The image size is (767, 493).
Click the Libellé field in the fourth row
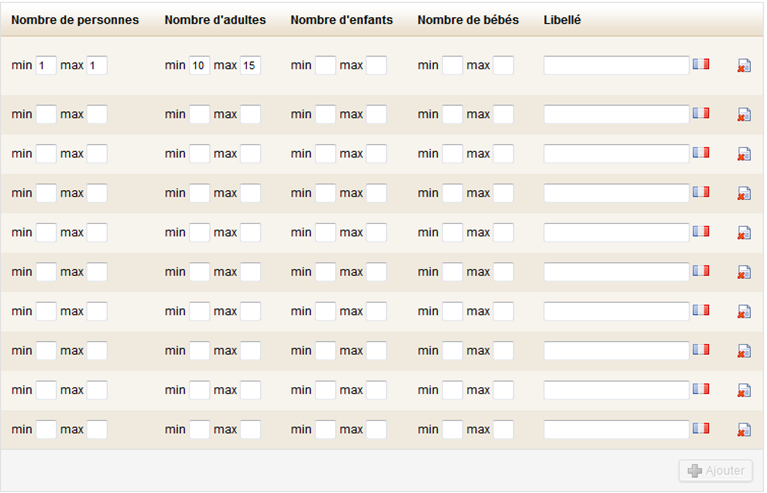coord(616,193)
